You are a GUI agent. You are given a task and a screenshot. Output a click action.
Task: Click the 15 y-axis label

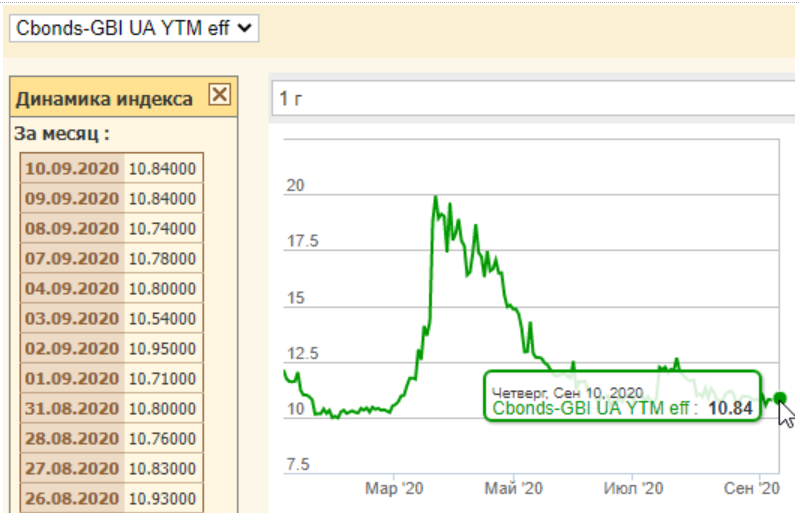[295, 297]
